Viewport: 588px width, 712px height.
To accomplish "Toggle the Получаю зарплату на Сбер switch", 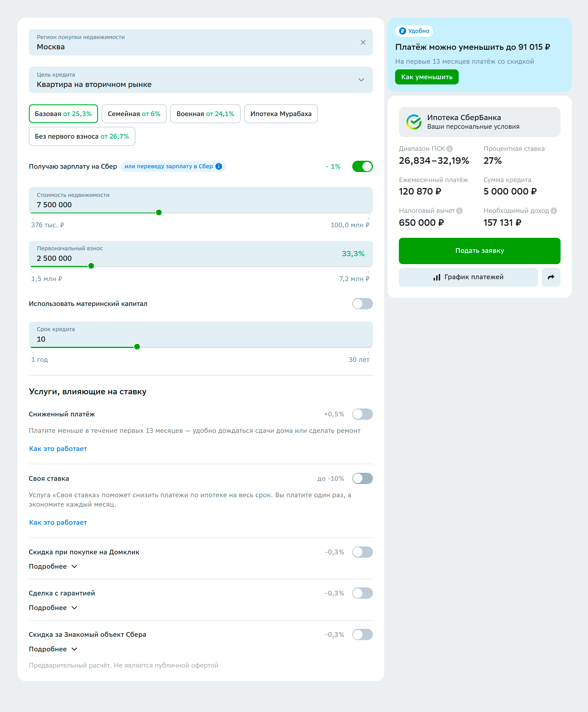I will tap(362, 166).
